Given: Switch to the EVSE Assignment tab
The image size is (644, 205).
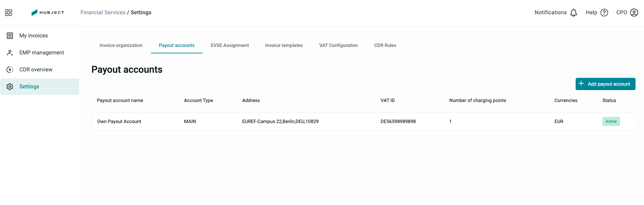Looking at the screenshot, I should (230, 45).
